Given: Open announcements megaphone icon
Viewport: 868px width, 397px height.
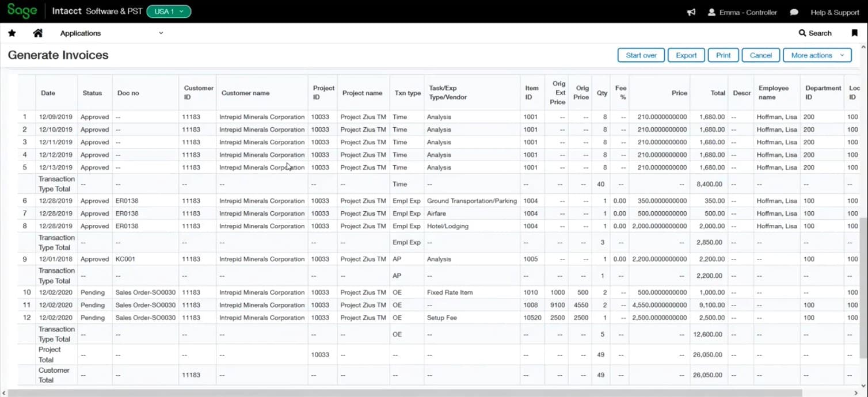Looking at the screenshot, I should [x=691, y=12].
